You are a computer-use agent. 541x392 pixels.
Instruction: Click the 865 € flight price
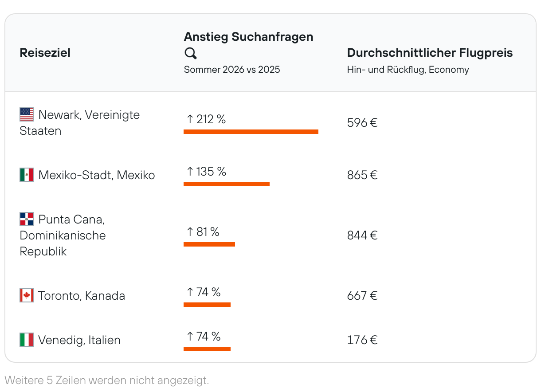pyautogui.click(x=362, y=175)
